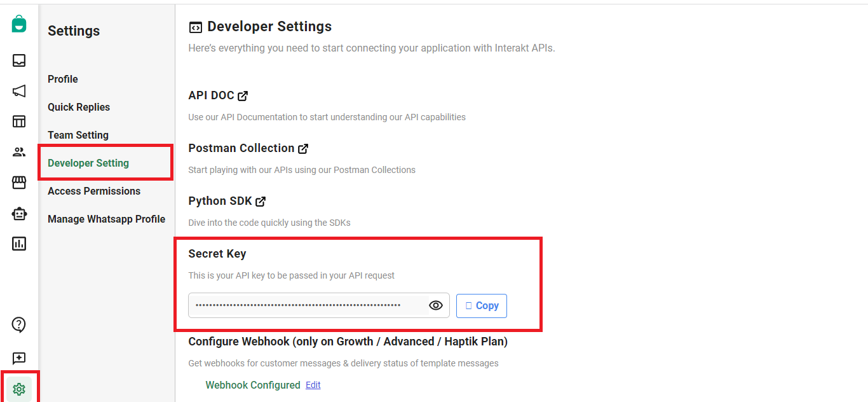
Task: Open the Campaigns megaphone icon
Action: 19,91
